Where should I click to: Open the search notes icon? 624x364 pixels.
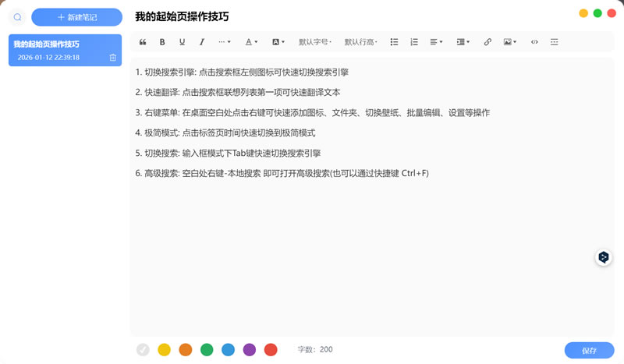(17, 17)
